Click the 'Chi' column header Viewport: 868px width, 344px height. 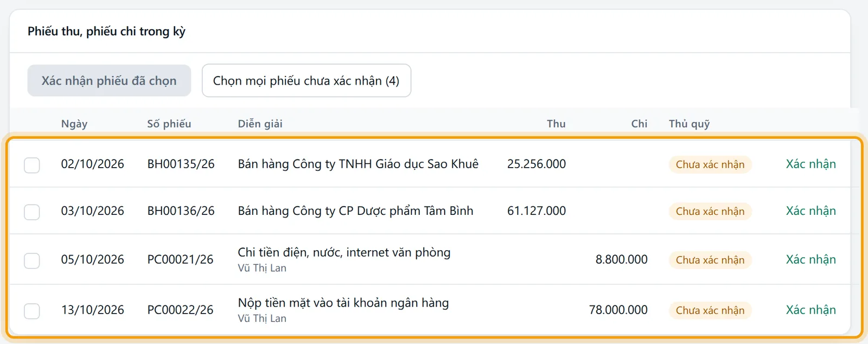click(x=639, y=124)
